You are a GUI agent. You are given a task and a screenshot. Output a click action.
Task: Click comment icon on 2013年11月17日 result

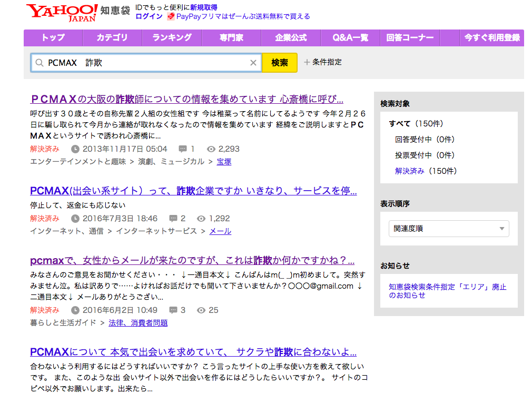[x=183, y=149]
